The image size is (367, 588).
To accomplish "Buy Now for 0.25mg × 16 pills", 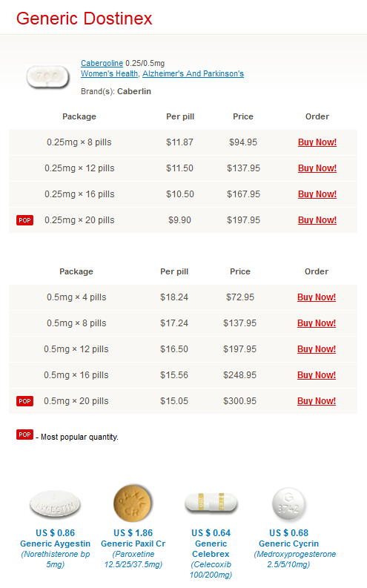I will point(317,194).
